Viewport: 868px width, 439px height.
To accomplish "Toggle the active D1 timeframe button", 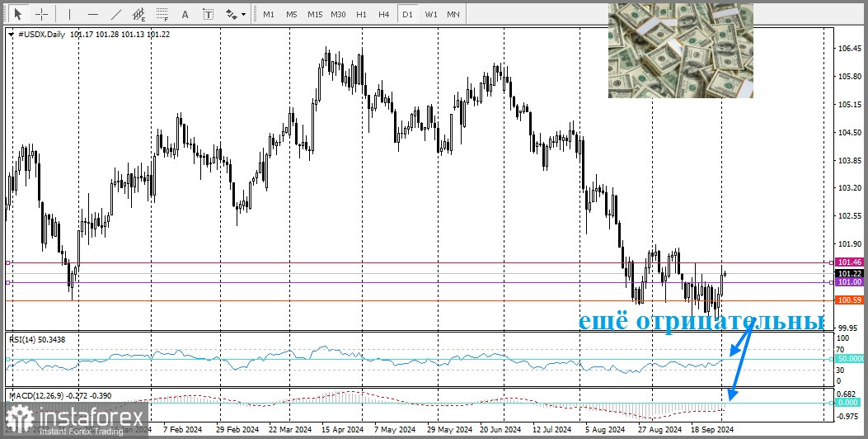I will coord(407,14).
